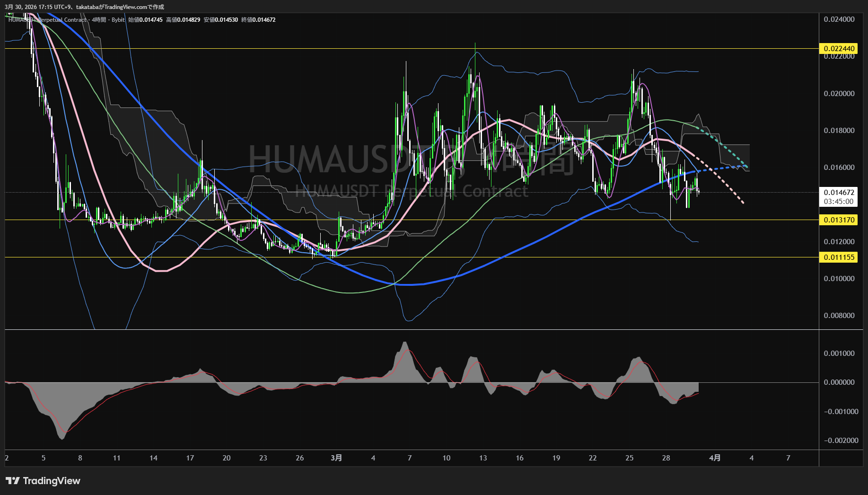868x495 pixels.
Task: Click the yellow 0.022440 price label
Action: coord(839,49)
